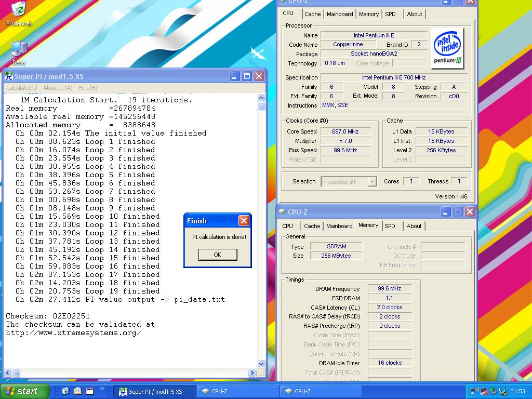Click the Super PI vertical scrollbar thumb
The image size is (532, 399).
pos(261,107)
